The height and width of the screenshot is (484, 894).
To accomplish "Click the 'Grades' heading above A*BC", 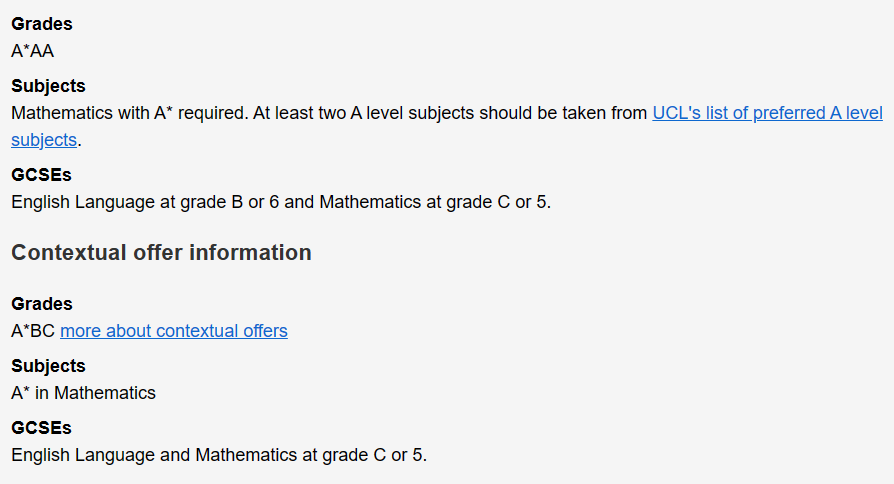I will click(x=42, y=304).
